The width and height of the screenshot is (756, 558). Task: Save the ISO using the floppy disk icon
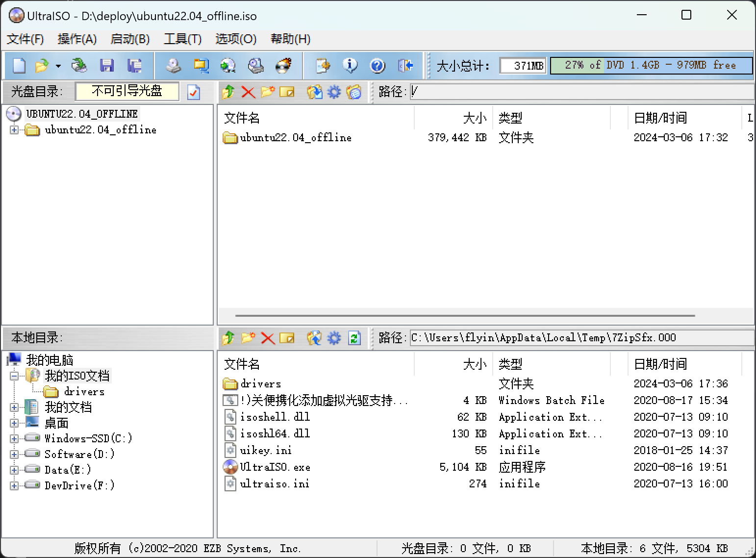pyautogui.click(x=106, y=65)
